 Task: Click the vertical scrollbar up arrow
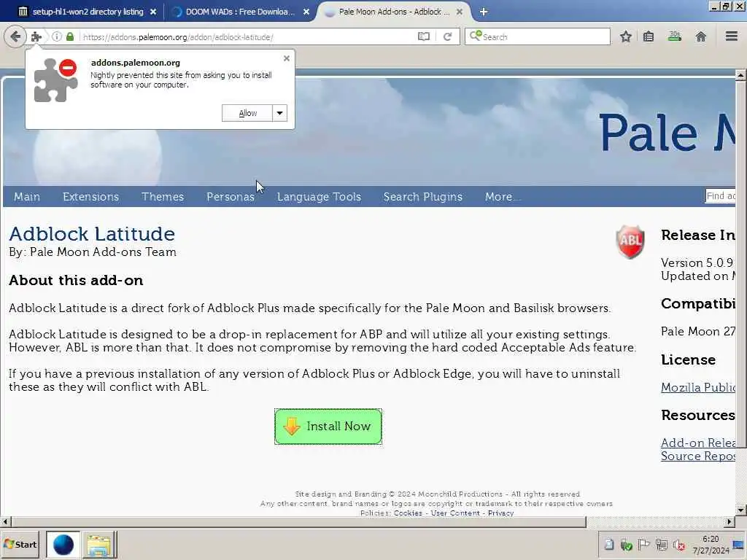click(x=740, y=75)
